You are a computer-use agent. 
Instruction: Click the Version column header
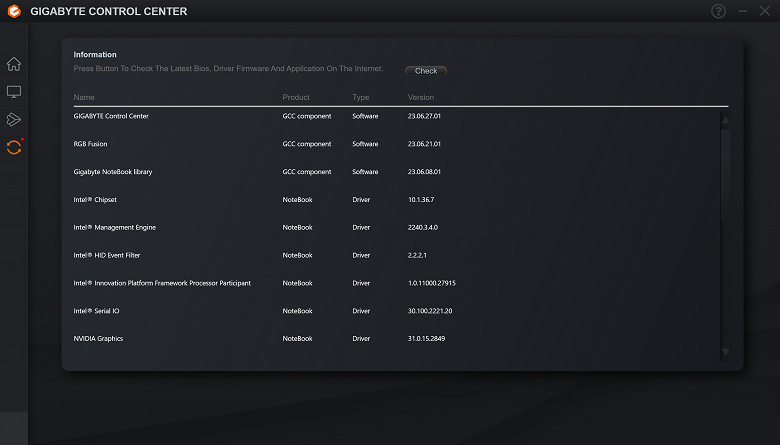[x=421, y=97]
